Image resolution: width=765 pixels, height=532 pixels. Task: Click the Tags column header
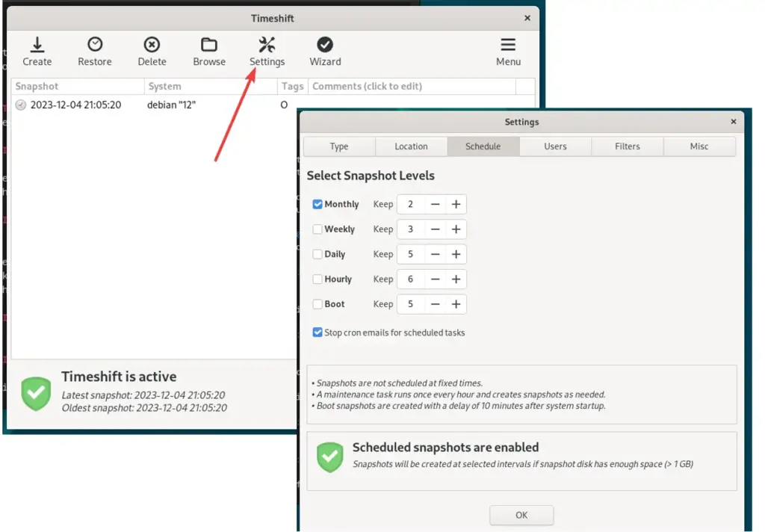(x=293, y=87)
